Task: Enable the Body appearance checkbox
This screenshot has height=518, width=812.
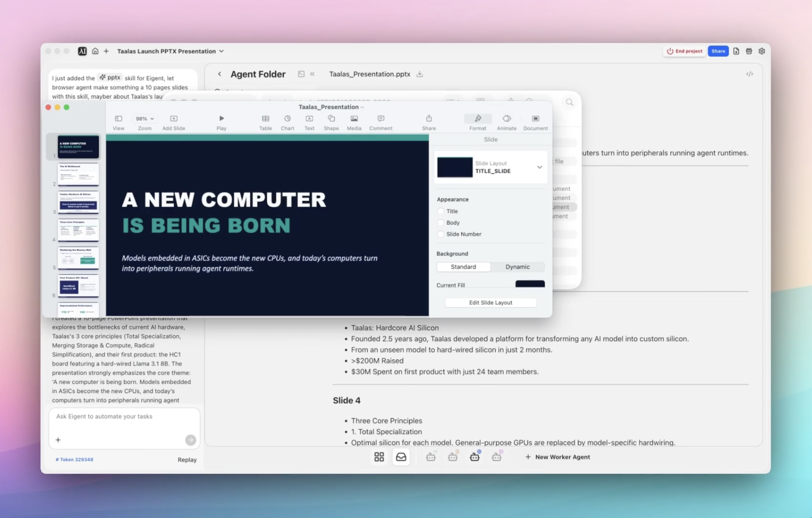Action: [x=440, y=223]
